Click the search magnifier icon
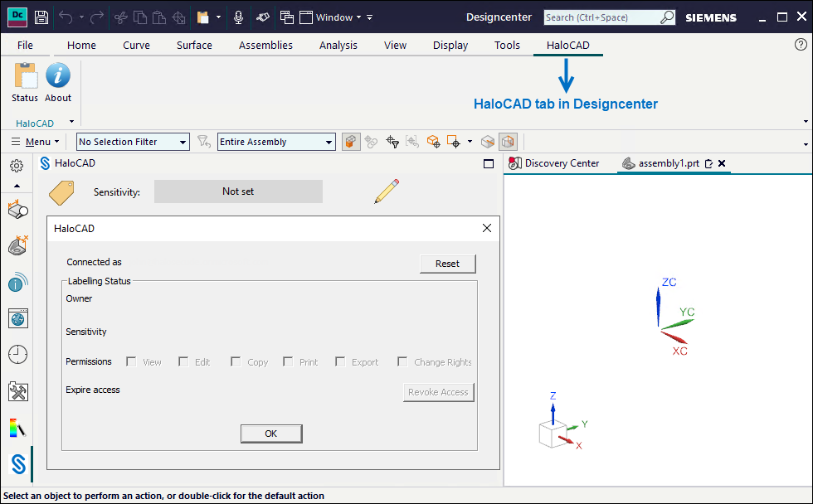 pyautogui.click(x=667, y=17)
